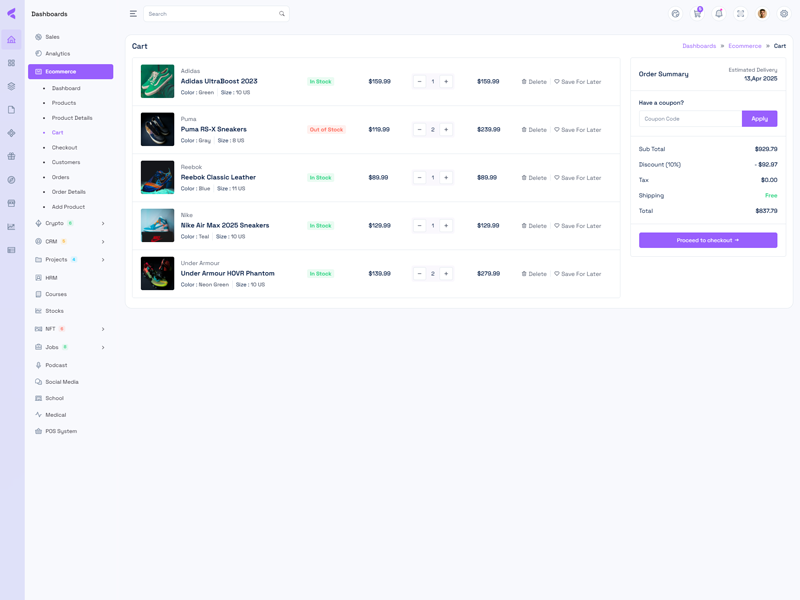The height and width of the screenshot is (600, 800).
Task: Open the Reebok Classic Leather product thumbnail
Action: coord(157,177)
